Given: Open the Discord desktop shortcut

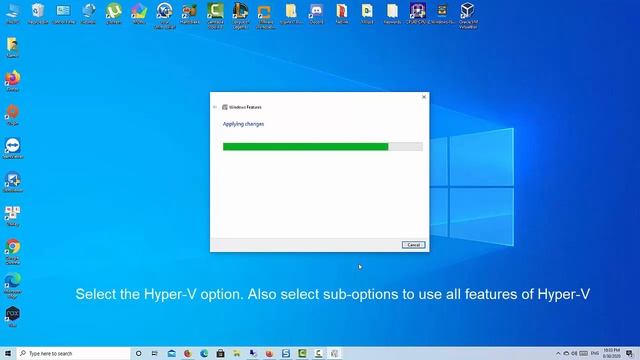Looking at the screenshot, I should 316,13.
